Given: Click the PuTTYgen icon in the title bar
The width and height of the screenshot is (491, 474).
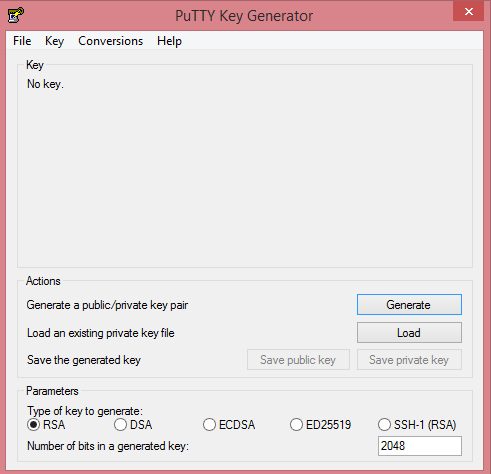Looking at the screenshot, I should [x=16, y=15].
